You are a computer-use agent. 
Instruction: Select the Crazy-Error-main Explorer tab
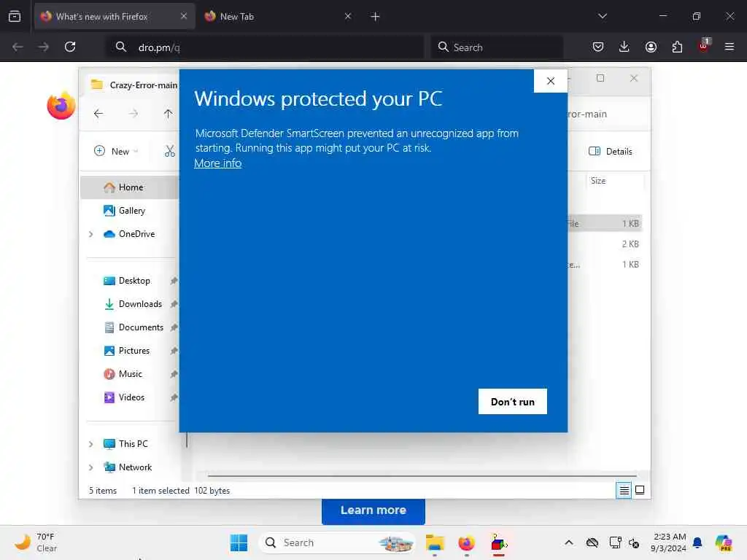click(134, 85)
